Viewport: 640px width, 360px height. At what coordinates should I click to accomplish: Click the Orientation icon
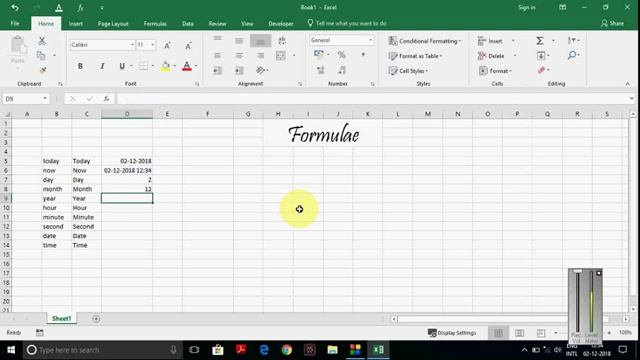click(x=260, y=71)
